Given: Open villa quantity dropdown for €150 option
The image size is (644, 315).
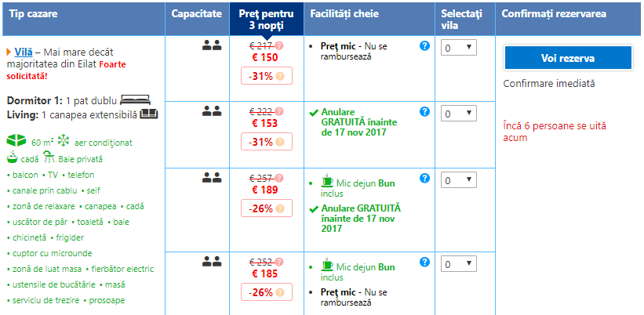Looking at the screenshot, I should tap(459, 48).
